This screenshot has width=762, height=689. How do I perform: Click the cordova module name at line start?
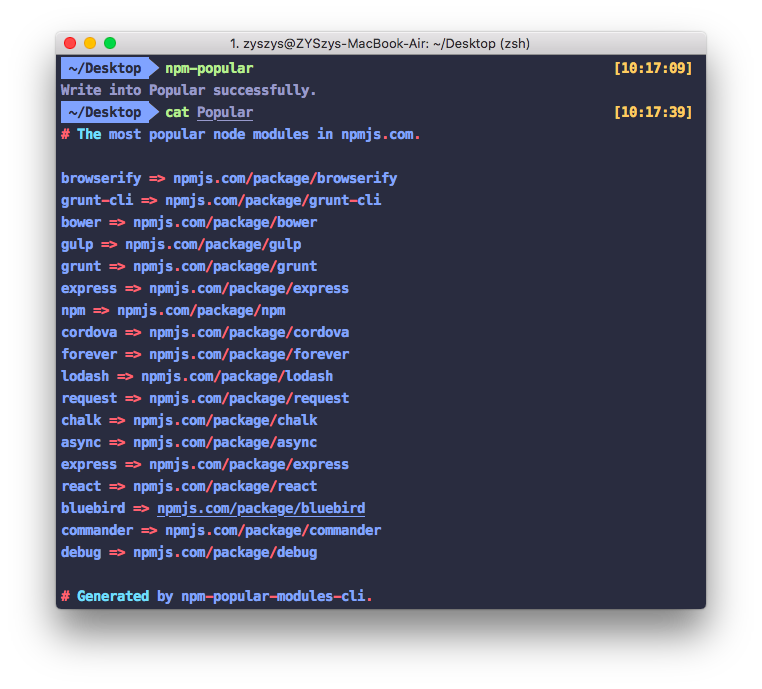pyautogui.click(x=89, y=332)
